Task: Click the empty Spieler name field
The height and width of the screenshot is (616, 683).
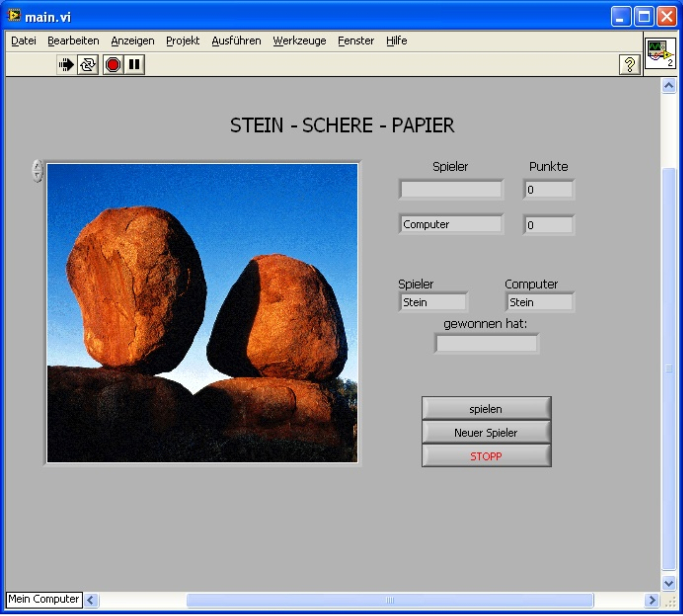Action: point(451,189)
